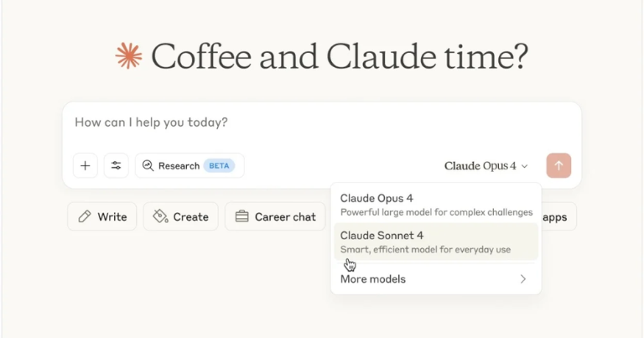
Task: Click the Create chip's shapes icon
Action: (160, 216)
